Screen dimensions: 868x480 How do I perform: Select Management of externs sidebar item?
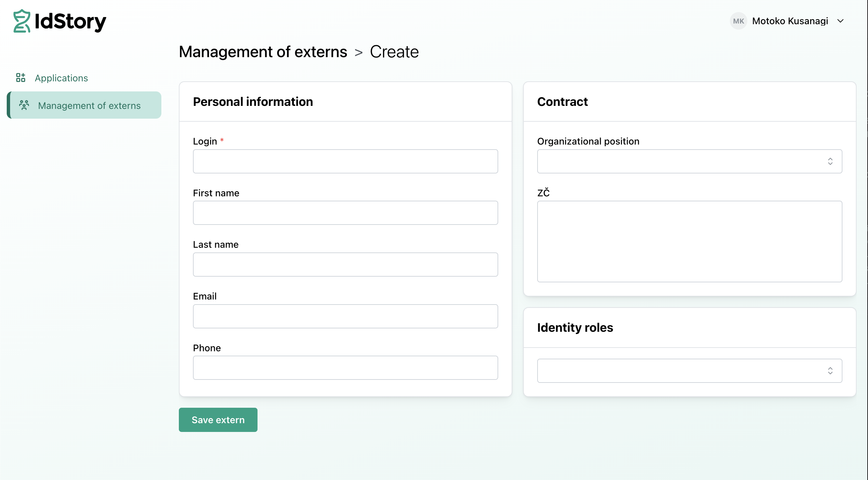(x=84, y=106)
